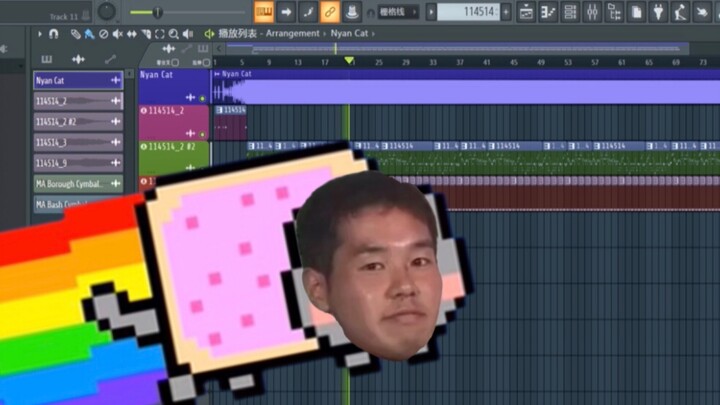Toggle the playlist magnet snap icon
This screenshot has height=405, width=720.
pos(54,34)
